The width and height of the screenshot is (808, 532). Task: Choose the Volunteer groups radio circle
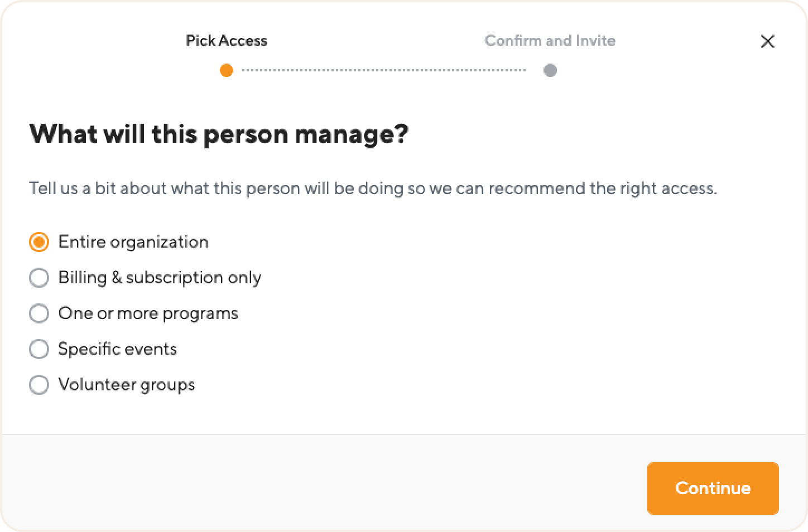(x=39, y=385)
